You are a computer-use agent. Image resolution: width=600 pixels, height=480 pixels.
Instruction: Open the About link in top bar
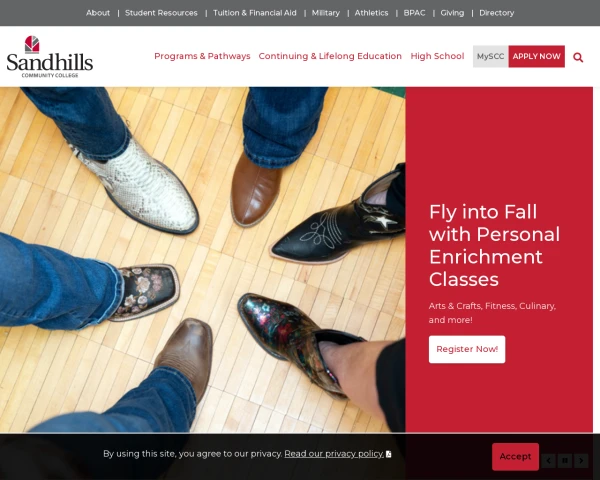click(98, 13)
